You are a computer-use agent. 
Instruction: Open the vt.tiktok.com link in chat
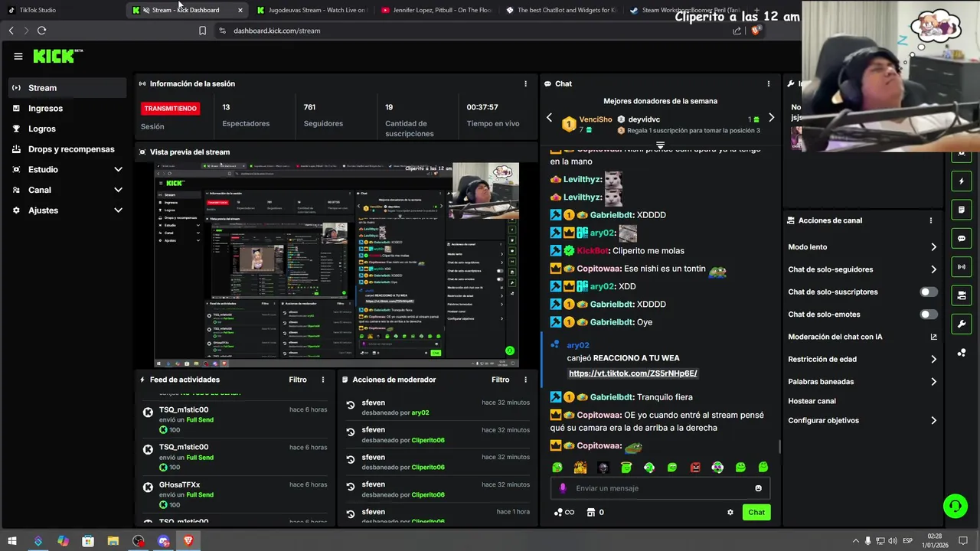632,373
